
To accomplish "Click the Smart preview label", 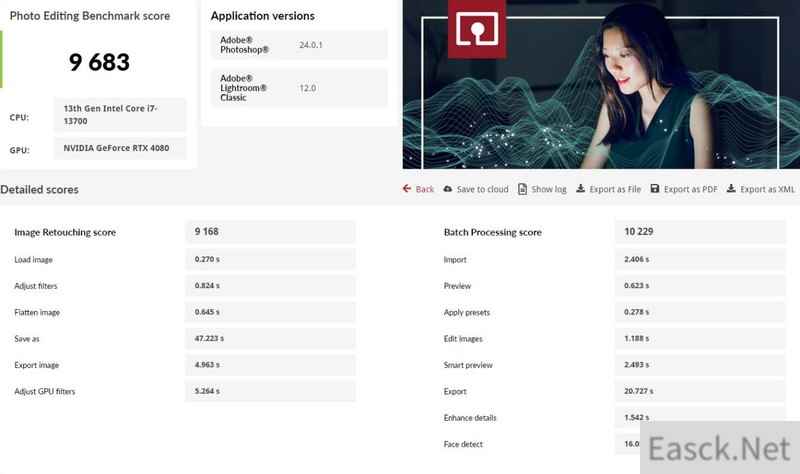I will click(468, 365).
